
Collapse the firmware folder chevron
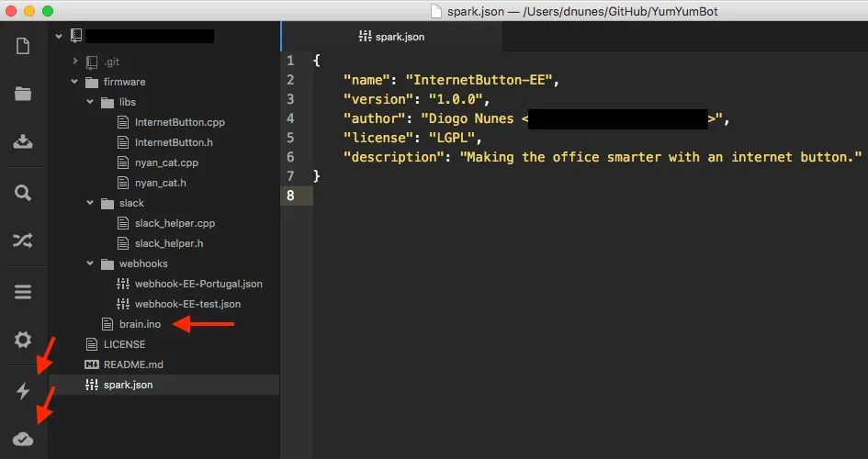pos(74,82)
